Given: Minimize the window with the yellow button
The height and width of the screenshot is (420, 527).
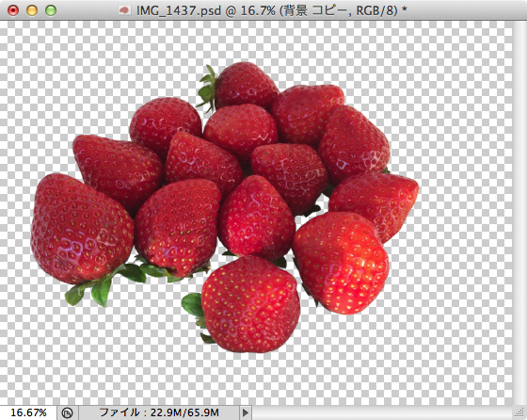Looking at the screenshot, I should click(32, 10).
